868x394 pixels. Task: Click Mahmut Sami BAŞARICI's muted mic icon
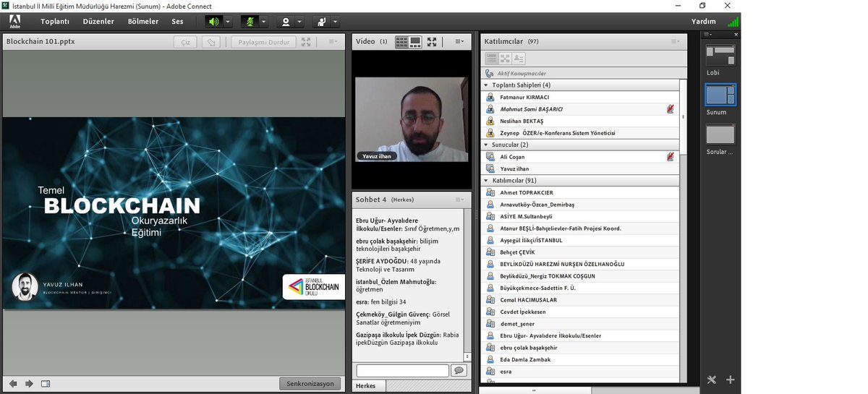pos(671,109)
